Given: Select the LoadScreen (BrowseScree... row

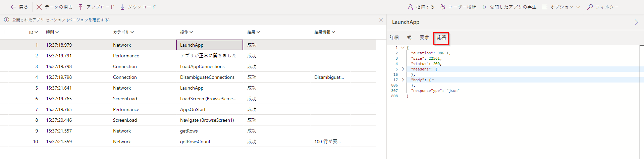Looking at the screenshot, I should [x=188, y=99].
